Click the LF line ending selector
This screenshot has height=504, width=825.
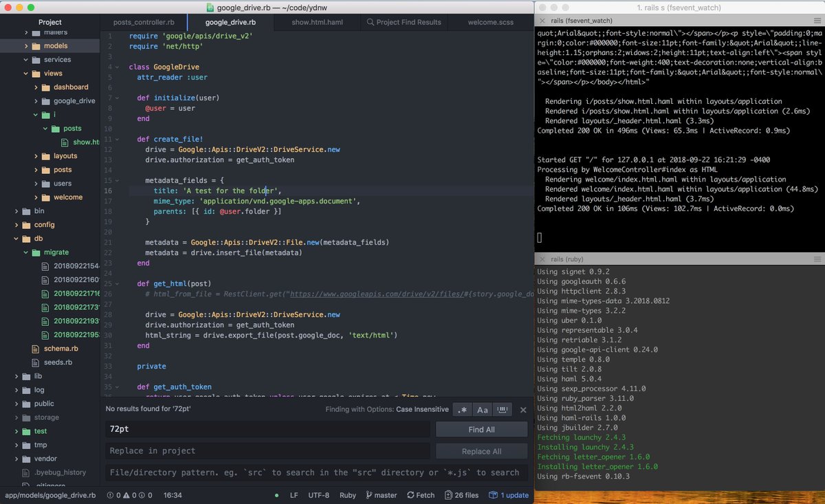[294, 495]
